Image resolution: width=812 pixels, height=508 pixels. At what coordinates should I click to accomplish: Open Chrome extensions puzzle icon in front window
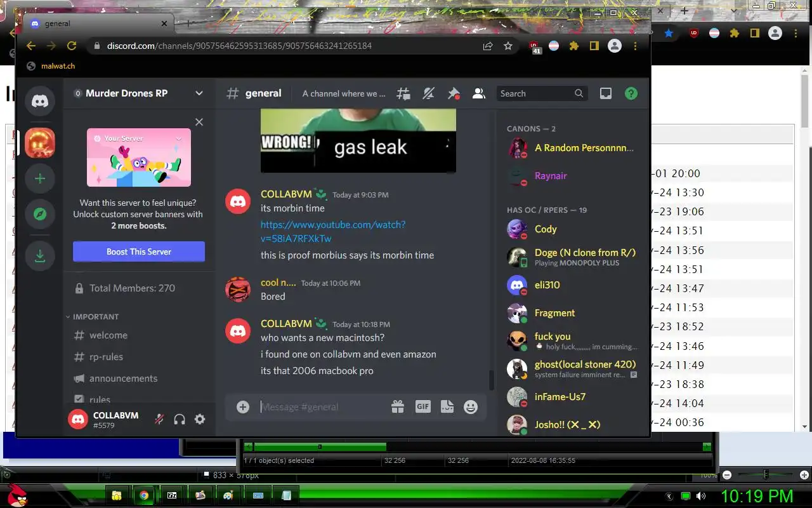574,46
